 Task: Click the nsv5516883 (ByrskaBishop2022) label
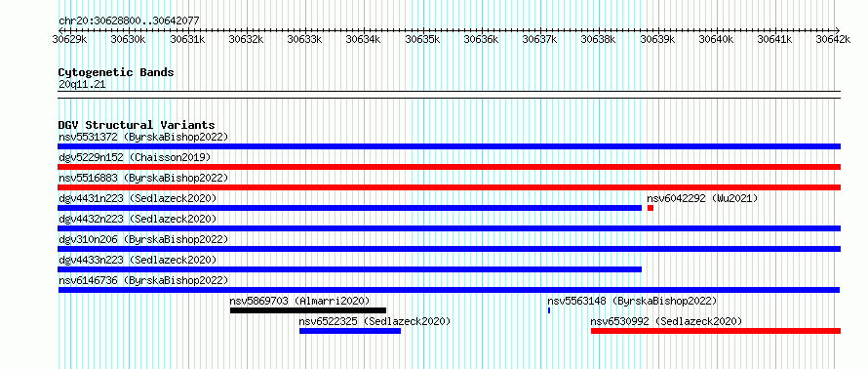tap(143, 178)
